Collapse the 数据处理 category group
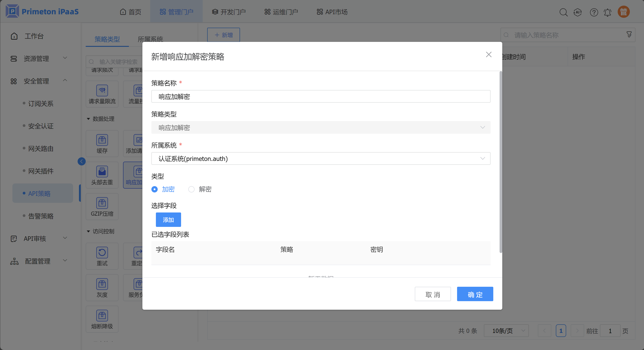This screenshot has width=644, height=350. pyautogui.click(x=88, y=119)
